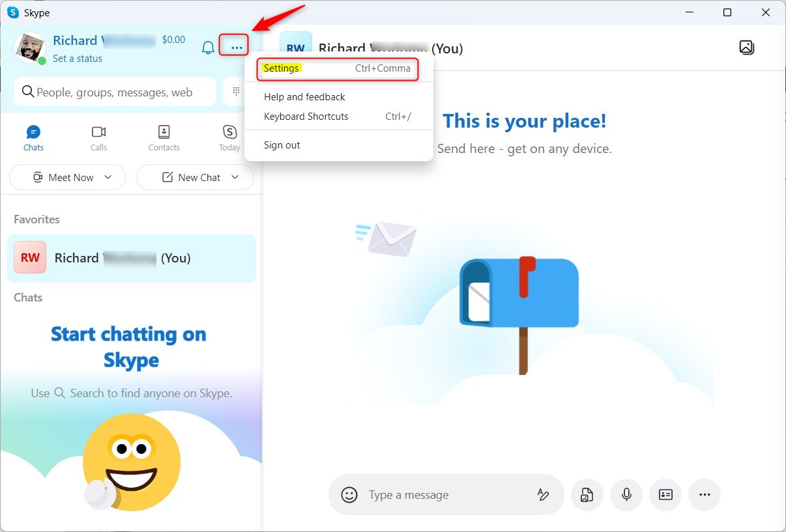
Task: Sign out of Skype
Action: pyautogui.click(x=282, y=145)
